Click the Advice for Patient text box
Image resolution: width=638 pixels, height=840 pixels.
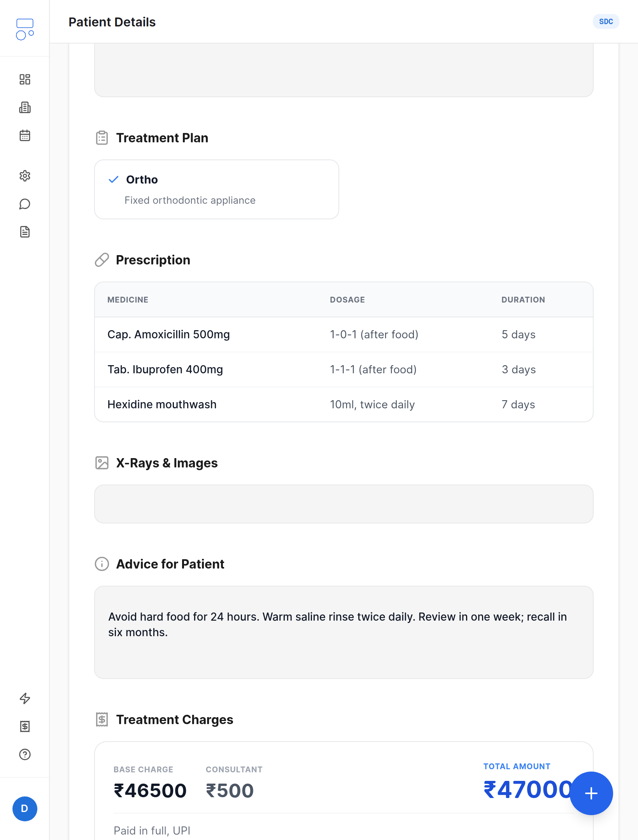point(344,632)
